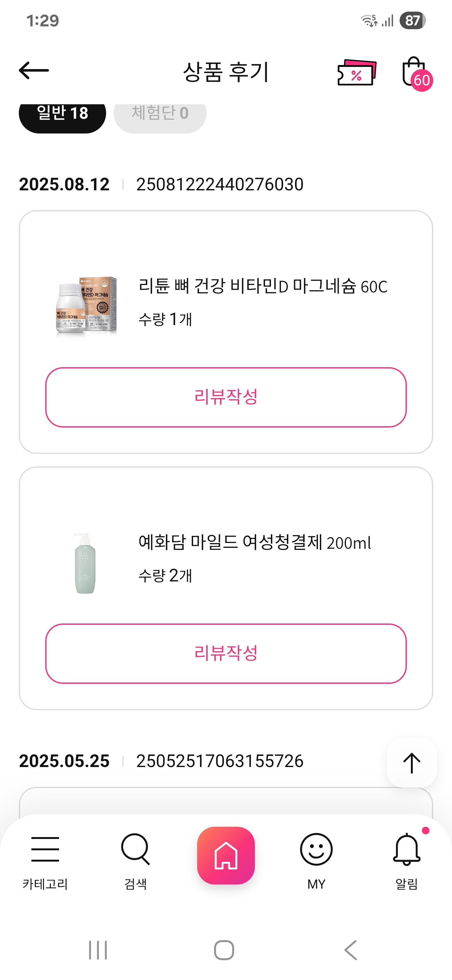Select the 일반 18 tab
Image resolution: width=452 pixels, height=980 pixels.
(62, 114)
